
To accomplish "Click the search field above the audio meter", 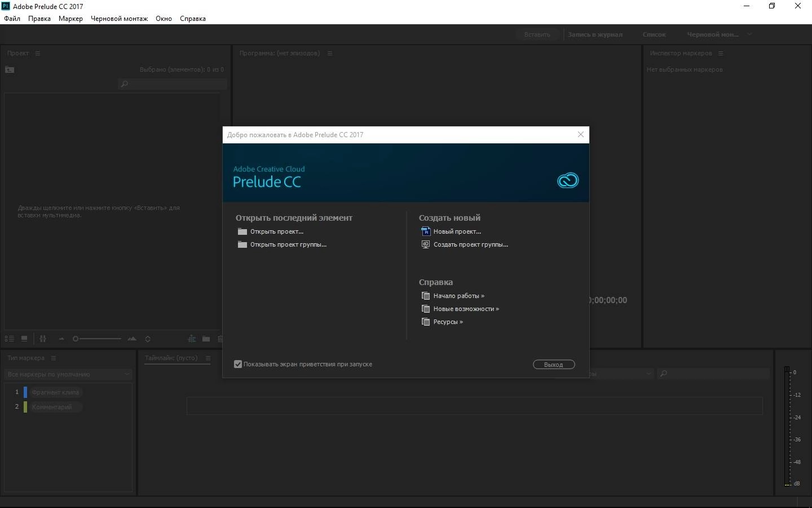I will (x=714, y=374).
